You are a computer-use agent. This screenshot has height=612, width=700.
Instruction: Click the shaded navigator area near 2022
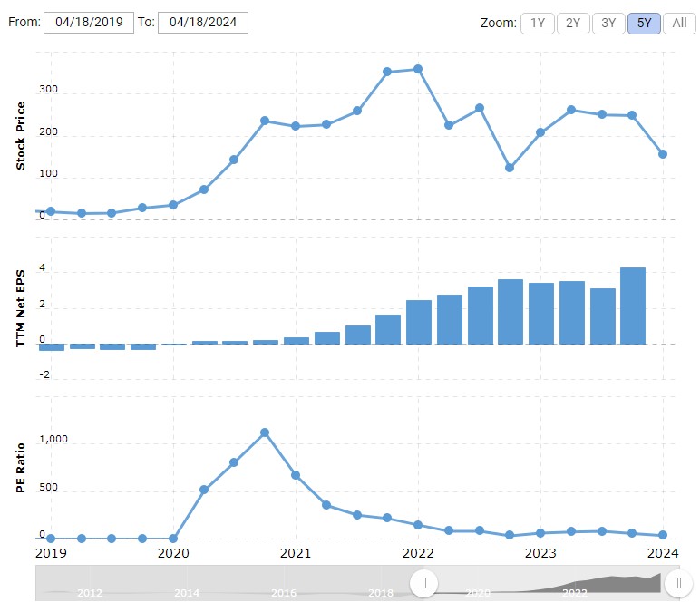(x=575, y=589)
